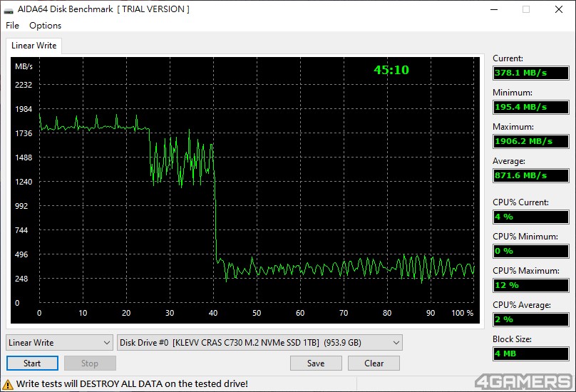Click the Current 378.1 MB/s value
Screen dimensions: 576x392
click(x=531, y=73)
